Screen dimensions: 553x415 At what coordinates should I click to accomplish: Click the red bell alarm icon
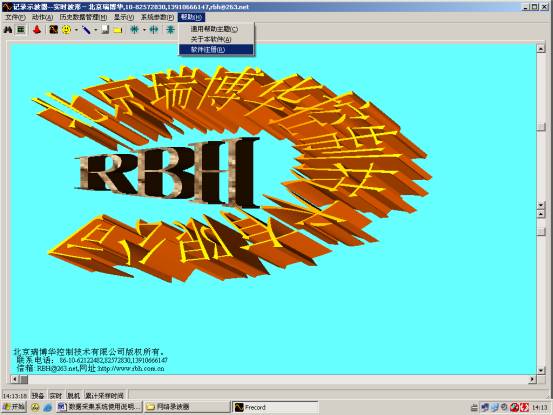coord(37,30)
